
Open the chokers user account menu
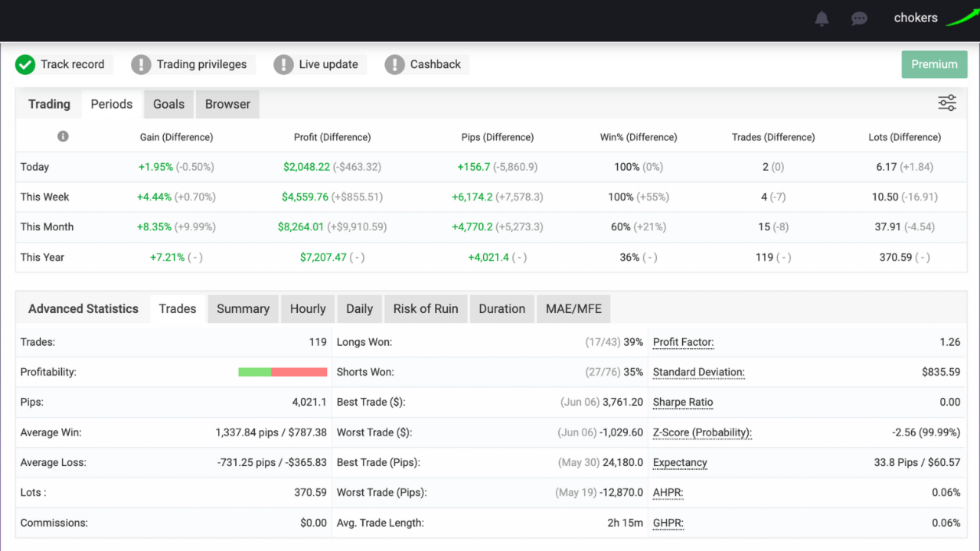point(916,18)
